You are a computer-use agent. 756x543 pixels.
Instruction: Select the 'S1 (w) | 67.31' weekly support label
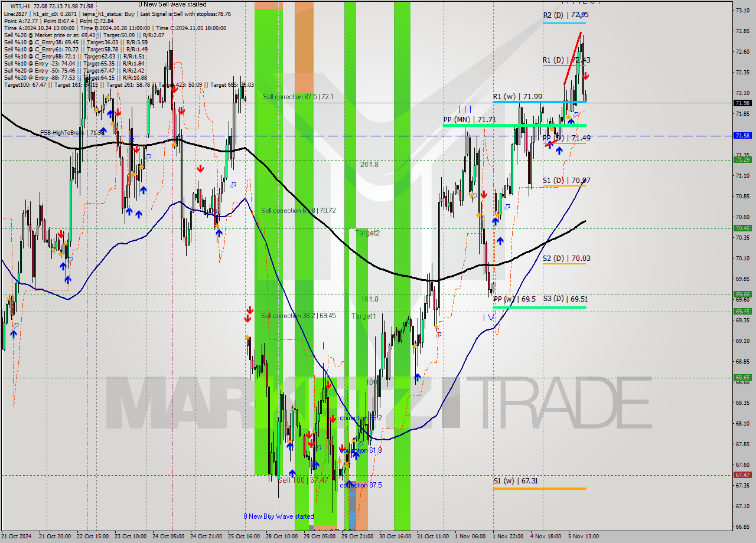coord(516,481)
